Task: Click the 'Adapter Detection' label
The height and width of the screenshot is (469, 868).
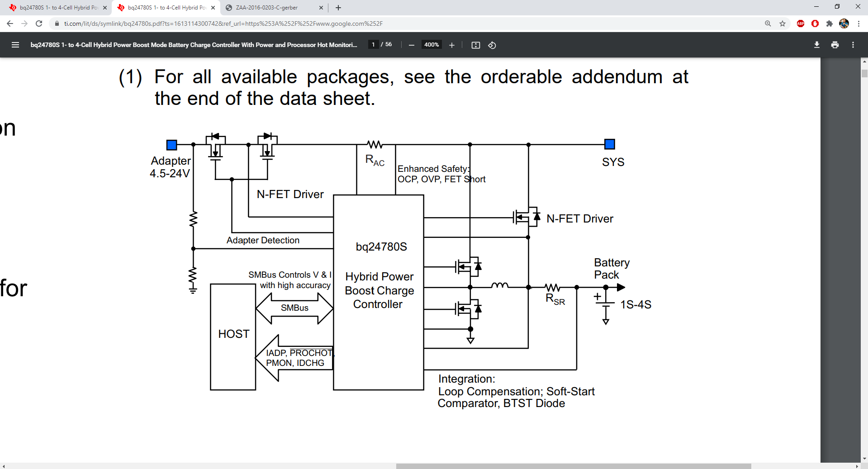Action: [263, 240]
